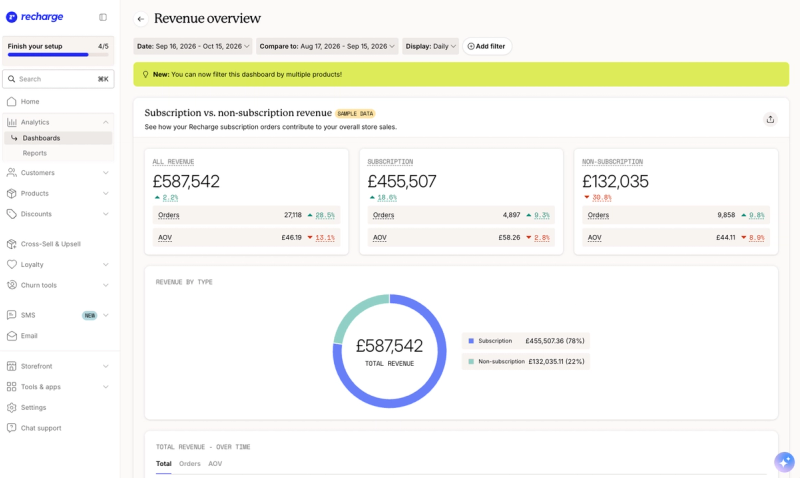Expand the Storefront section chevron
The width and height of the screenshot is (800, 478).
(106, 366)
